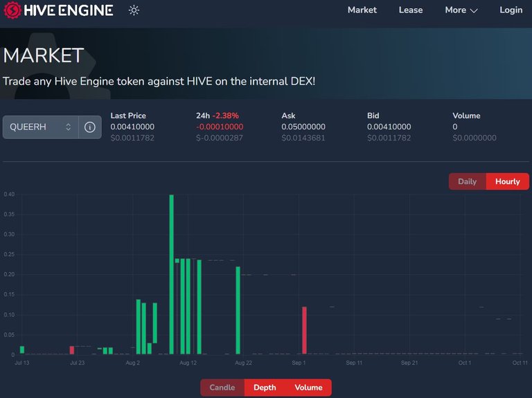The width and height of the screenshot is (532, 398).
Task: Click the tallest green candle near Aug 12
Action: [x=171, y=274]
